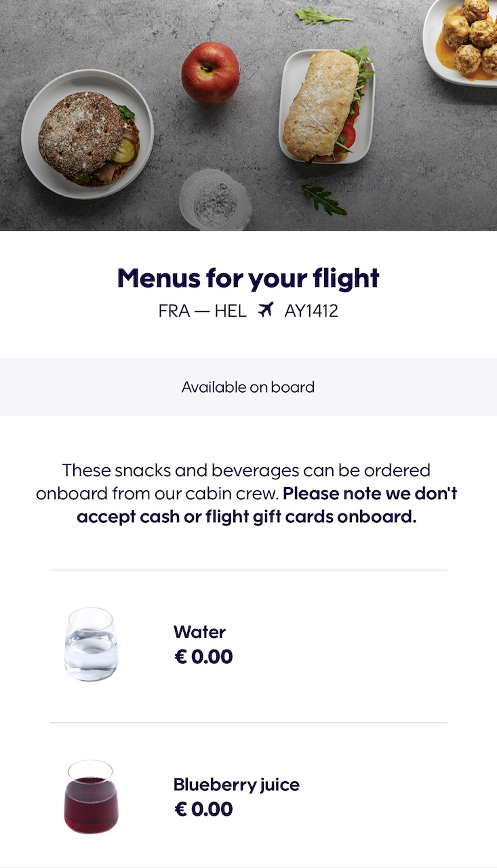Click the dark rye sandwich plate
Viewport: 497px width, 868px height.
[x=88, y=134]
